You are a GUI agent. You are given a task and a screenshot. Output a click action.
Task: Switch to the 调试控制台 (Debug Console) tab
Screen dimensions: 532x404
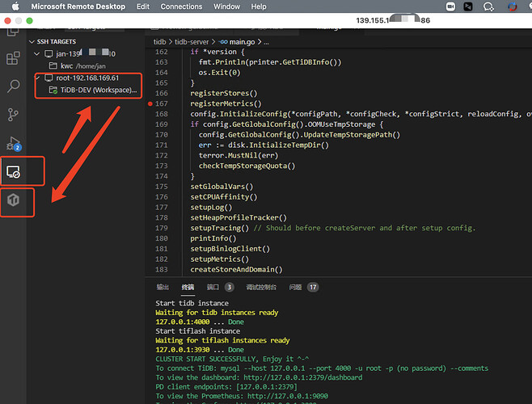point(261,288)
